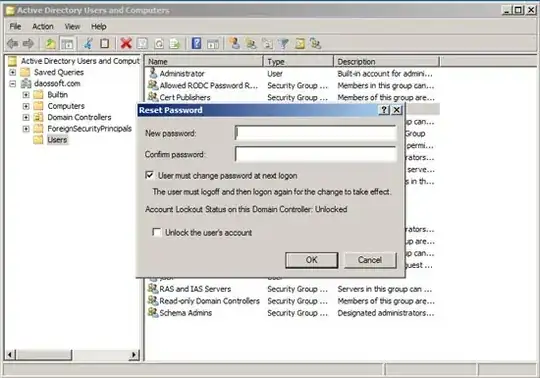Click the Refresh toolbar icon
Screen dimensions: 540x378
click(x=159, y=44)
